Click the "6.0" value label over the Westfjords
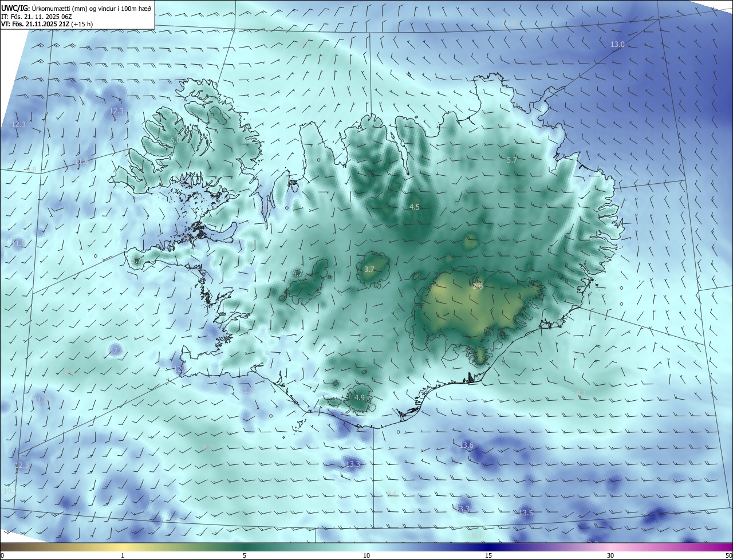This screenshot has height=560, width=733. (x=175, y=140)
